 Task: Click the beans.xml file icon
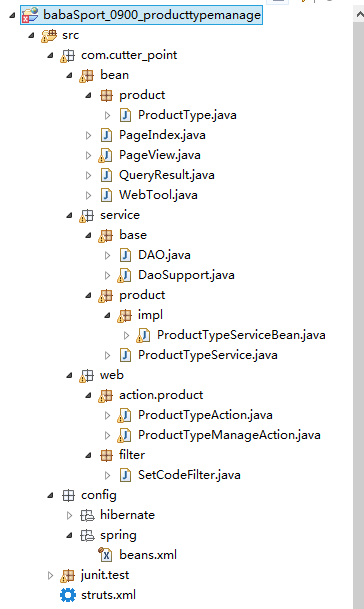106,555
